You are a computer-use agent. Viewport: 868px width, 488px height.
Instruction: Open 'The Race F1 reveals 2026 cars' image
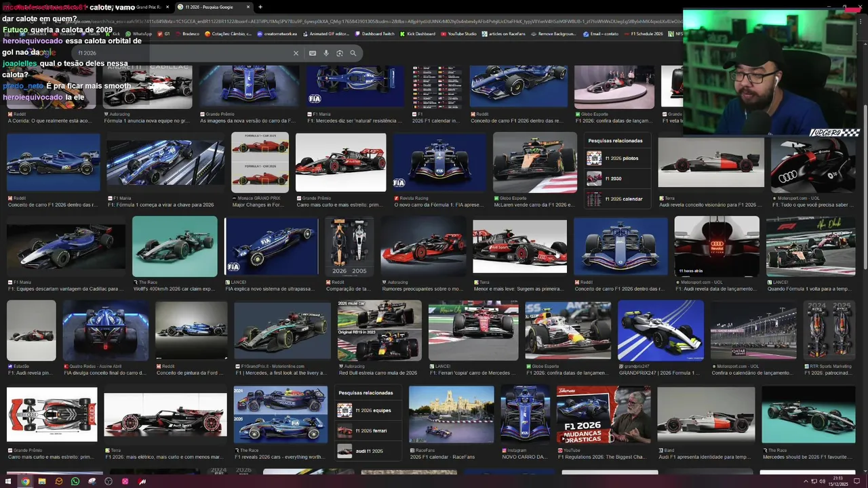[281, 415]
